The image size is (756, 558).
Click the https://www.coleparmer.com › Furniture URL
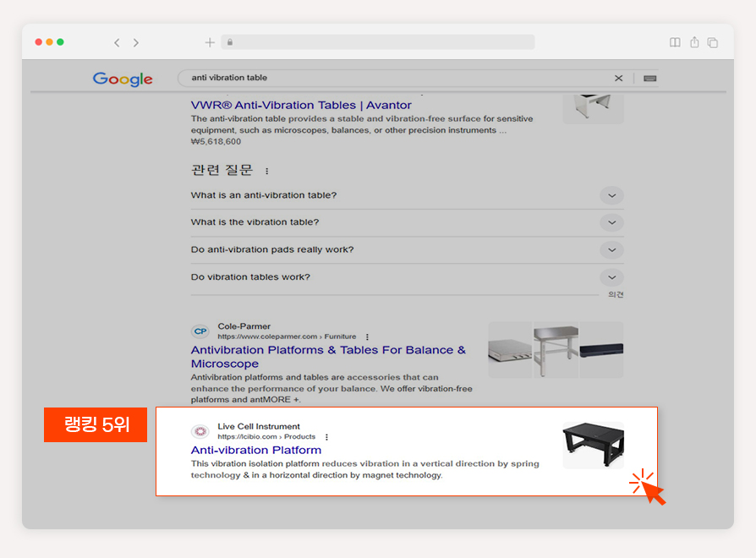tap(287, 336)
